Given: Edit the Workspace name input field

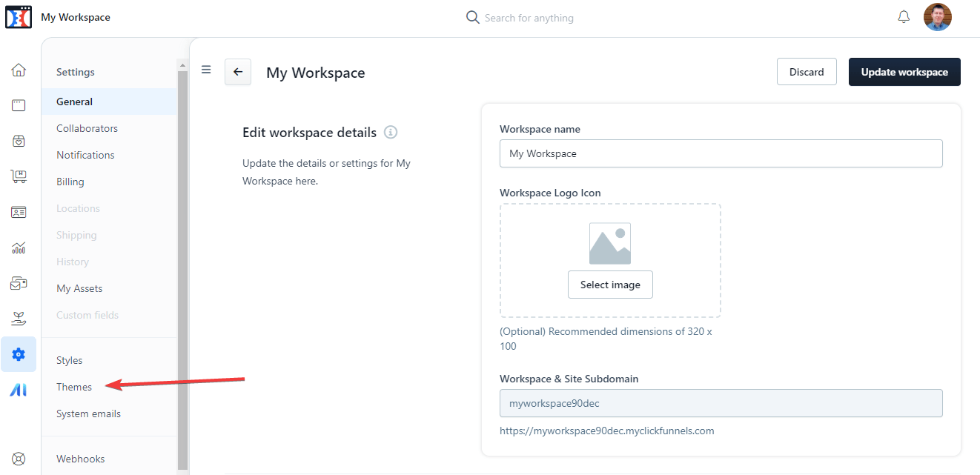Looking at the screenshot, I should [721, 153].
